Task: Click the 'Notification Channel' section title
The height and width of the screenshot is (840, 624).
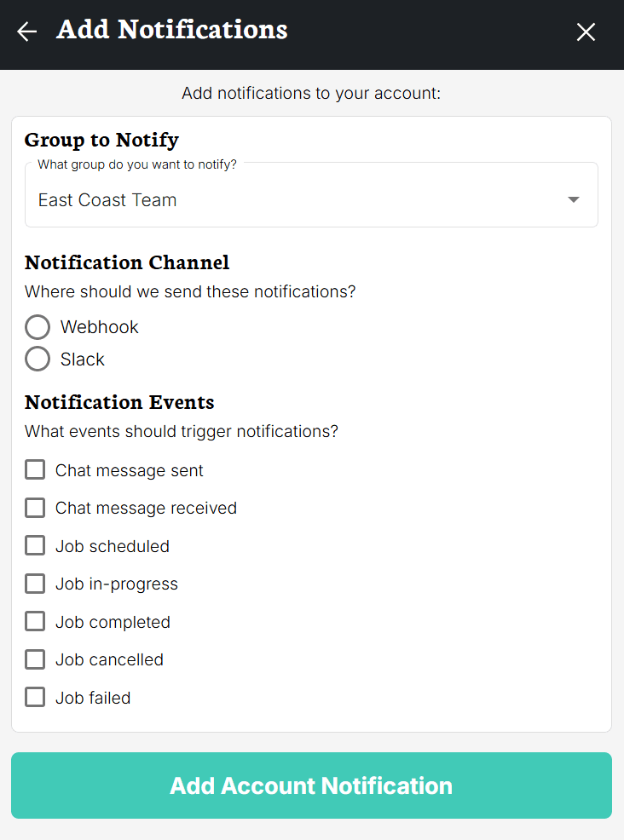Action: (126, 262)
